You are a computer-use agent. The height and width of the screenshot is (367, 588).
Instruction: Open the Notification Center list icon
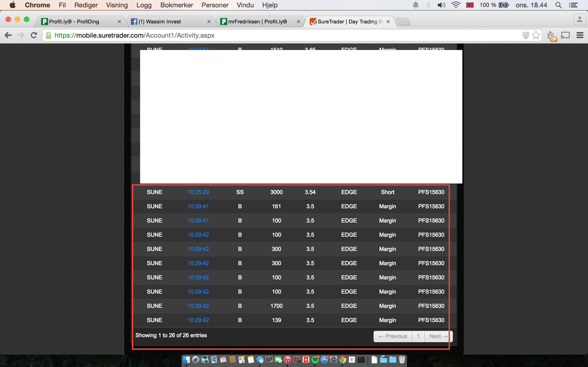coord(573,5)
